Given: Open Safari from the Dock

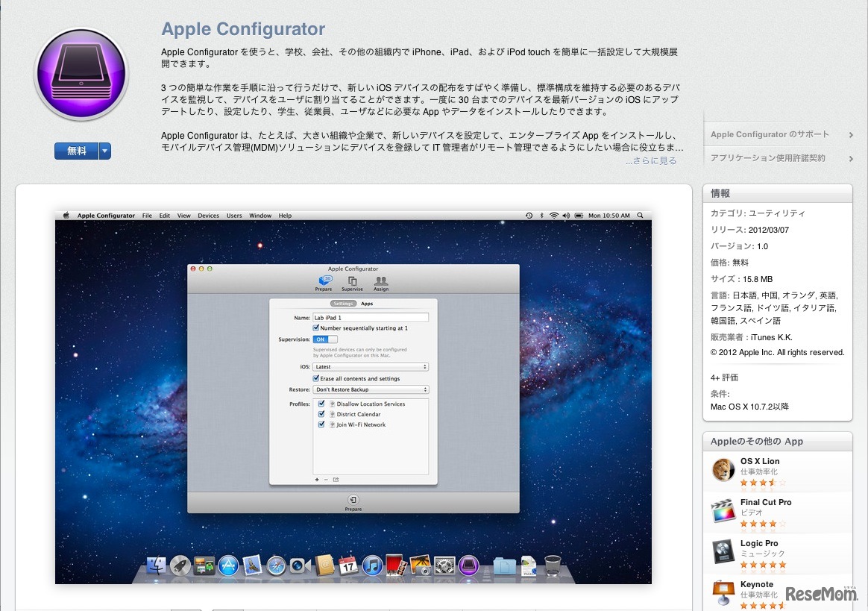Looking at the screenshot, I should [277, 565].
